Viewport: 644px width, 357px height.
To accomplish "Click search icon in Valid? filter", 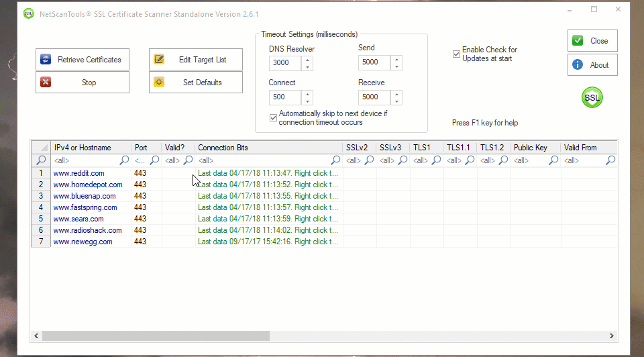I will click(x=188, y=160).
